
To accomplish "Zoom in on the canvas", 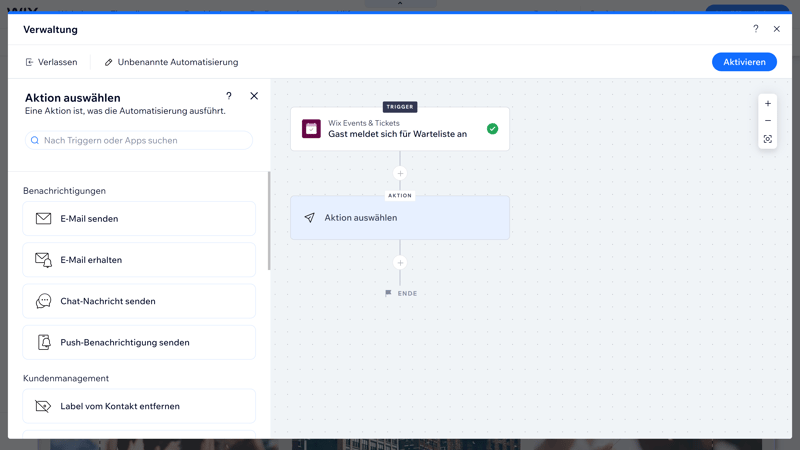I will 767,104.
